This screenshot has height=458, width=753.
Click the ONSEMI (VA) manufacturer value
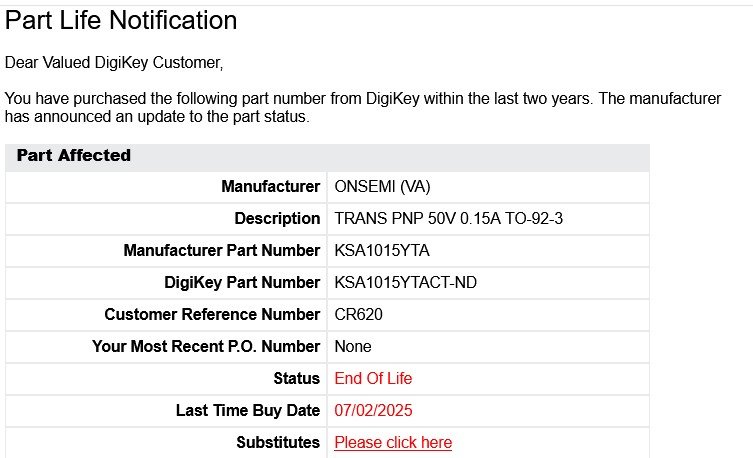pyautogui.click(x=382, y=186)
